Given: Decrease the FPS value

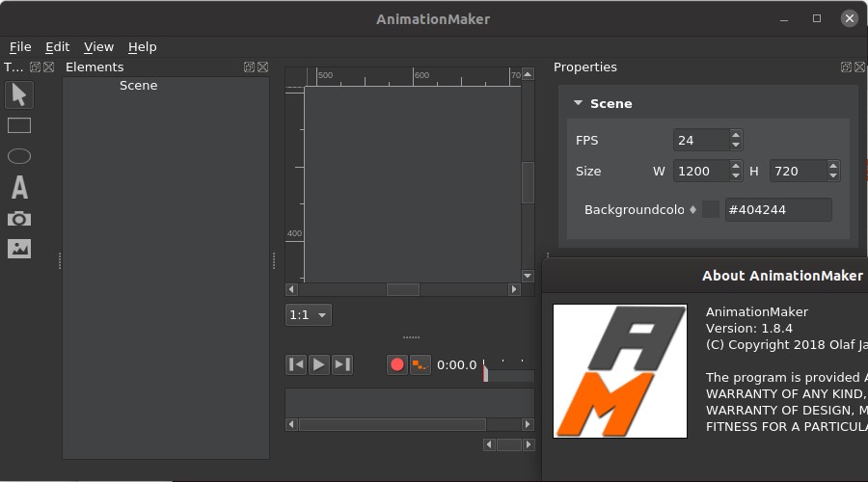Looking at the screenshot, I should pos(735,145).
